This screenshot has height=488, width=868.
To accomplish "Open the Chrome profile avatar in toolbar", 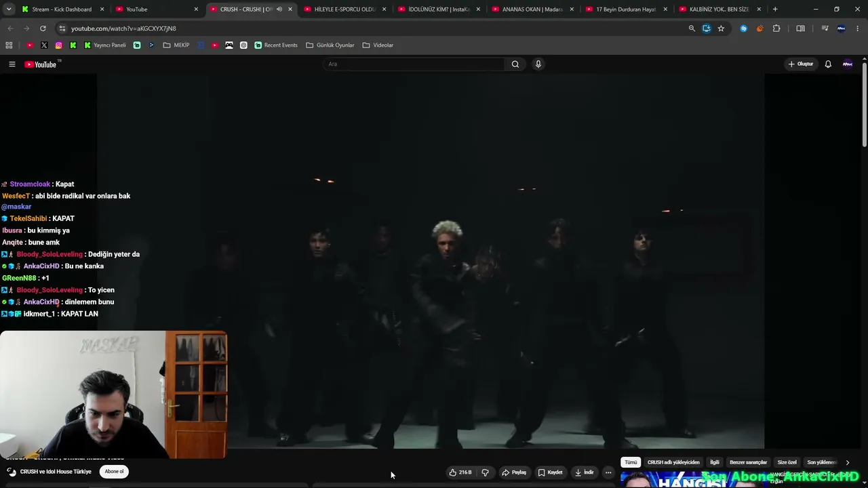I will click(842, 28).
